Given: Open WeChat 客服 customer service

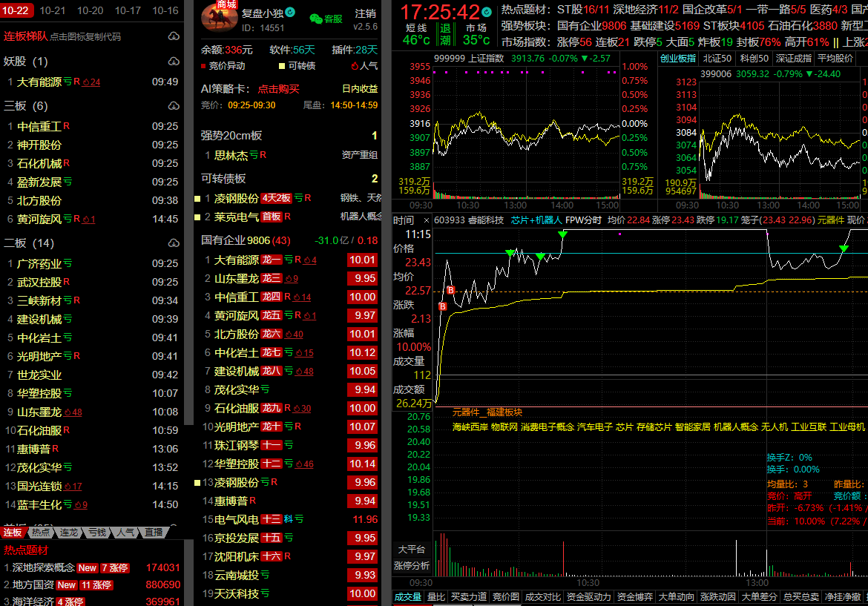Looking at the screenshot, I should (326, 19).
